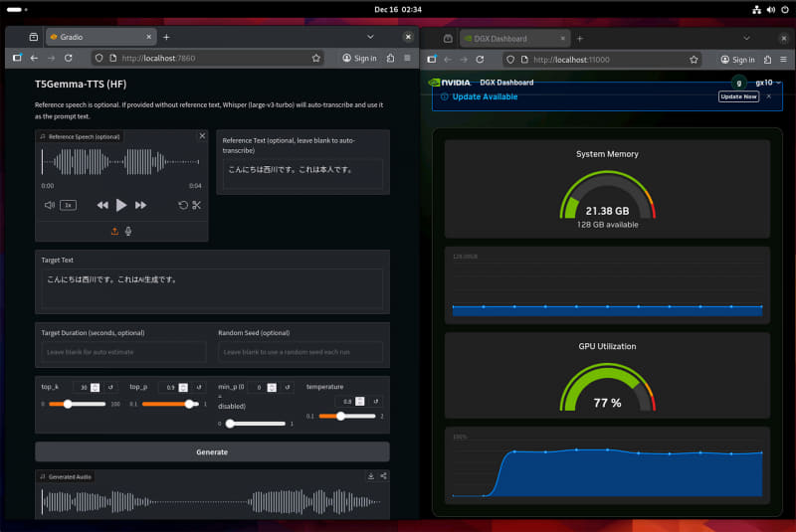Close the Gradio tab

pyautogui.click(x=148, y=37)
